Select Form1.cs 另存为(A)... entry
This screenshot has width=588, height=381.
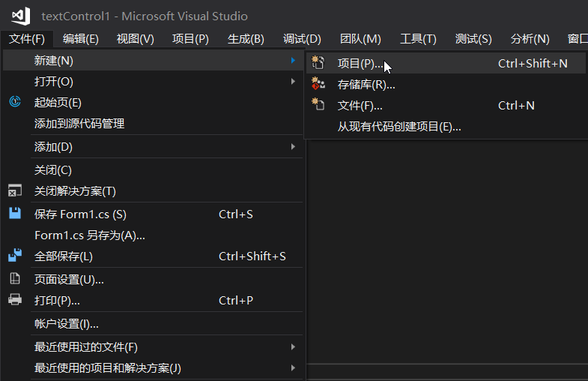(x=153, y=235)
